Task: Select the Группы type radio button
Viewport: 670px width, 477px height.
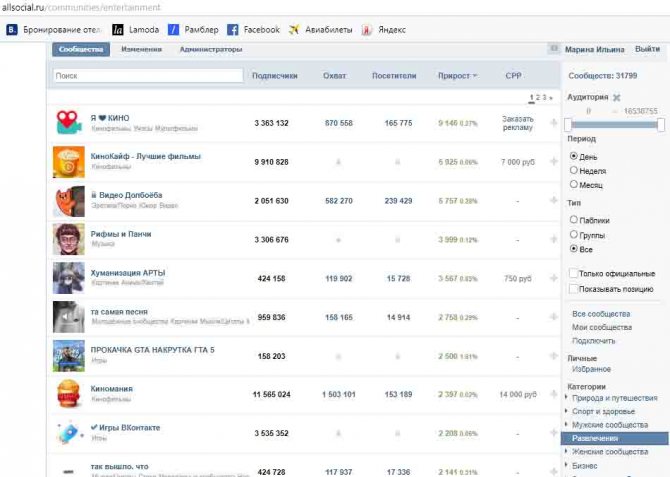Action: (x=573, y=234)
